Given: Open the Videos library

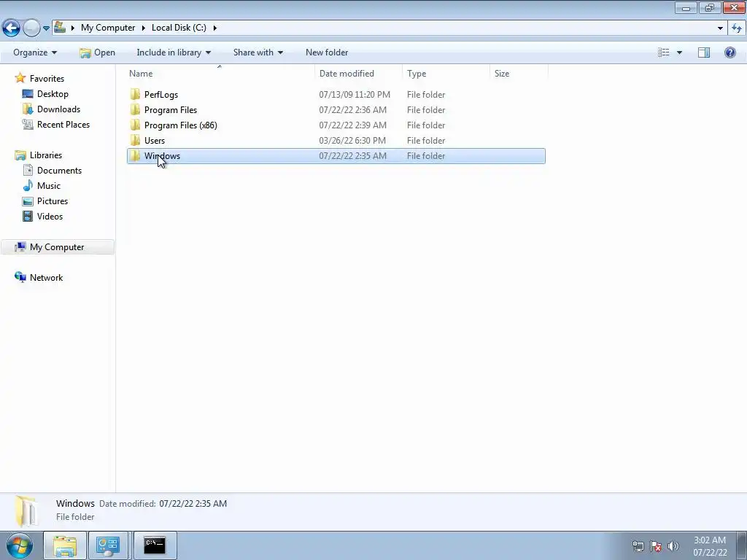Looking at the screenshot, I should click(50, 216).
